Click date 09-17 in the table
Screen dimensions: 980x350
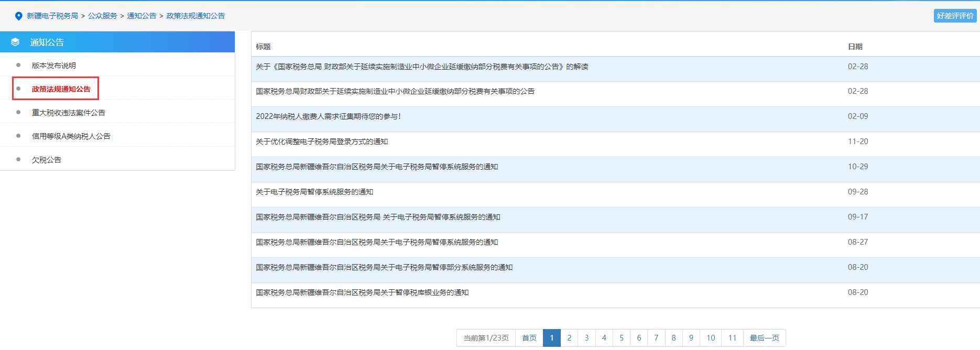(x=858, y=217)
